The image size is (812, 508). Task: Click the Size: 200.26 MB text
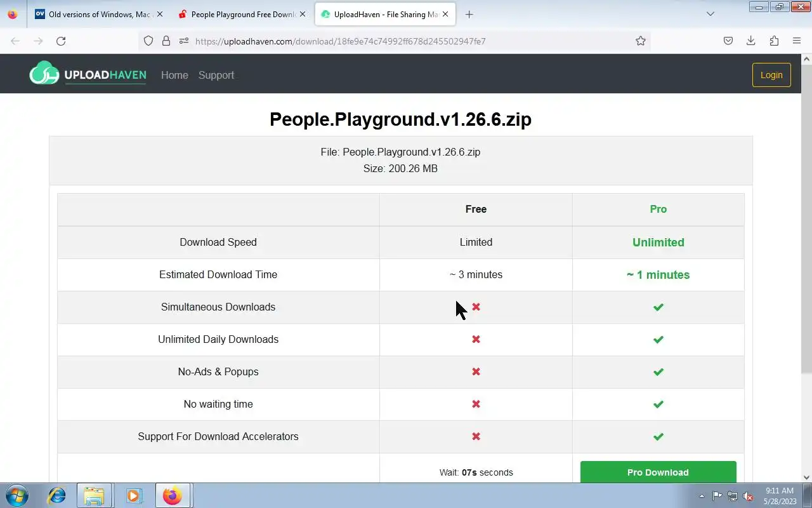[400, 168]
